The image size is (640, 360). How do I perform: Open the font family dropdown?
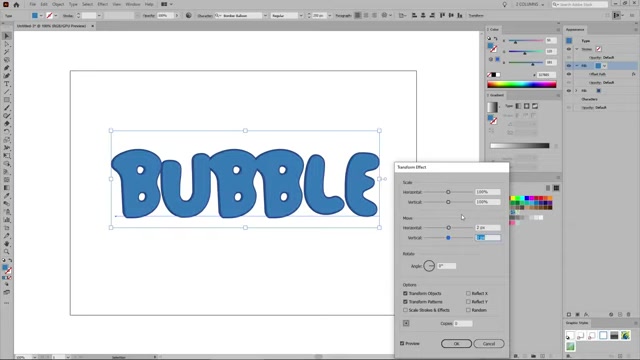click(x=265, y=16)
